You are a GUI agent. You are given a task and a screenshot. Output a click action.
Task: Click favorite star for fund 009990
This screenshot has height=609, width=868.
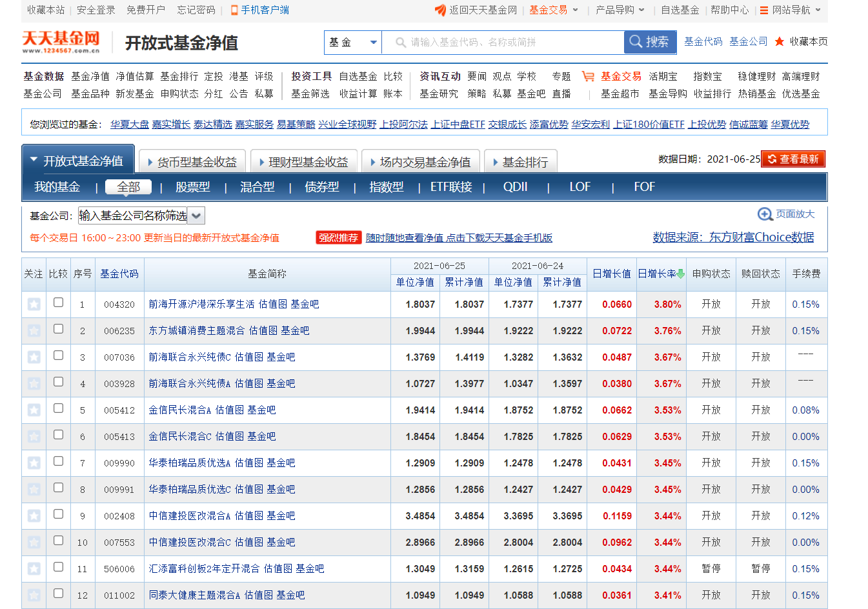coord(34,463)
